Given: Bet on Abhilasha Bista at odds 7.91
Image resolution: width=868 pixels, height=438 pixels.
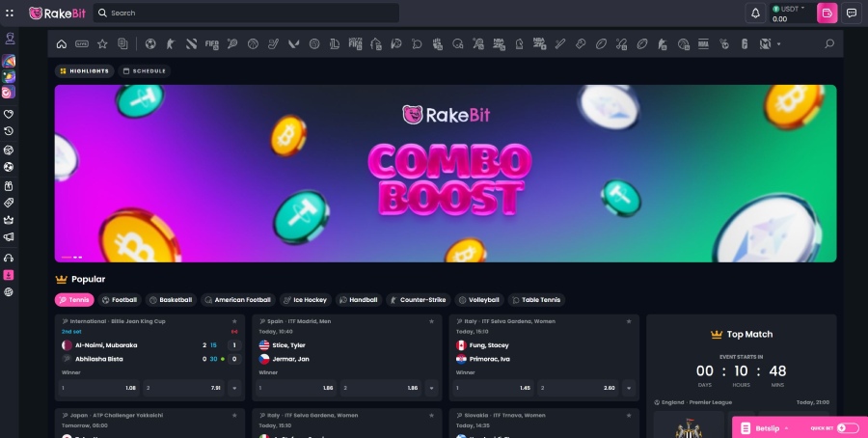Looking at the screenshot, I should tap(184, 388).
